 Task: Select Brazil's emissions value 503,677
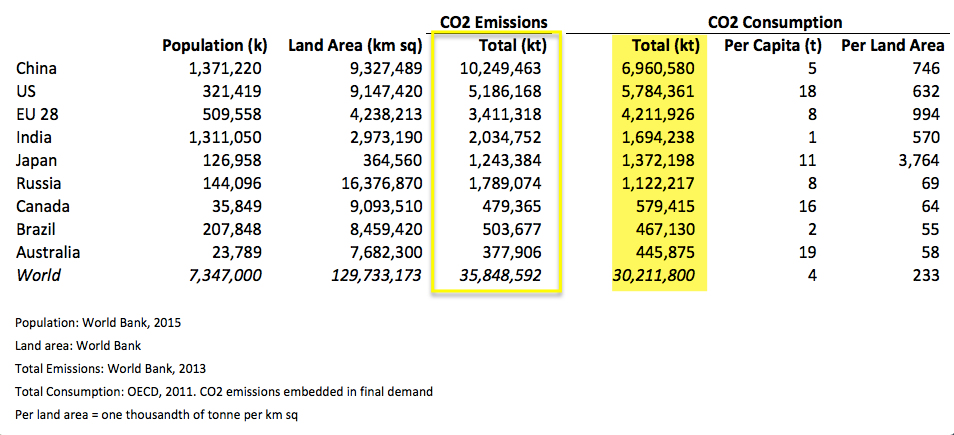click(x=510, y=229)
